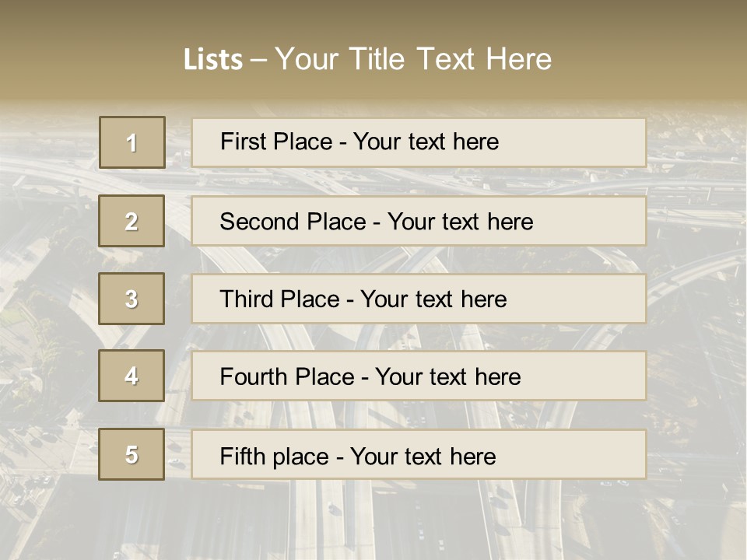Click the box labeled 3

[132, 299]
